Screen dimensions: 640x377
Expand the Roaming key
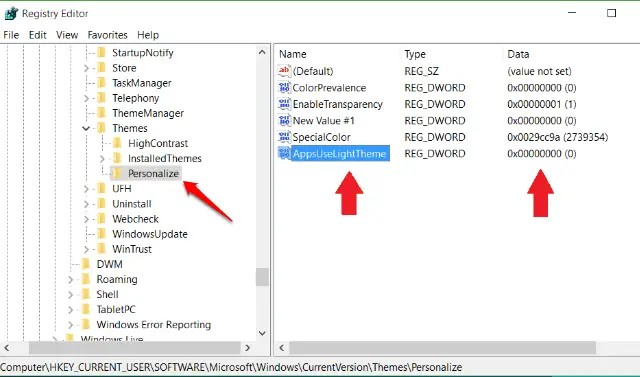[x=70, y=279]
